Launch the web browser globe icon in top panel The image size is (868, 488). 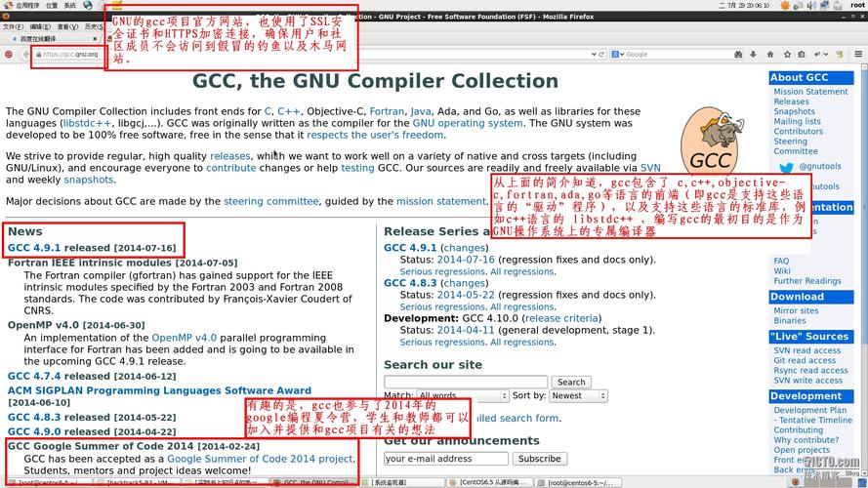tap(88, 5)
